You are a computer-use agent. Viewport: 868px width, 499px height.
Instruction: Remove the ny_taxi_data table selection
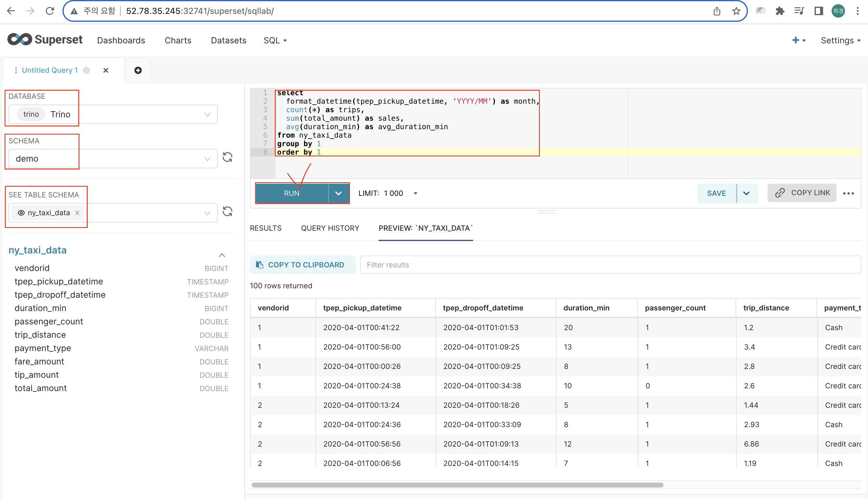pyautogui.click(x=77, y=213)
